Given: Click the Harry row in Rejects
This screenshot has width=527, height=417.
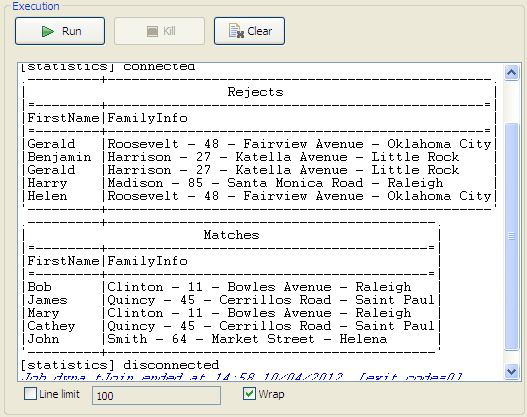Looking at the screenshot, I should [x=259, y=183].
